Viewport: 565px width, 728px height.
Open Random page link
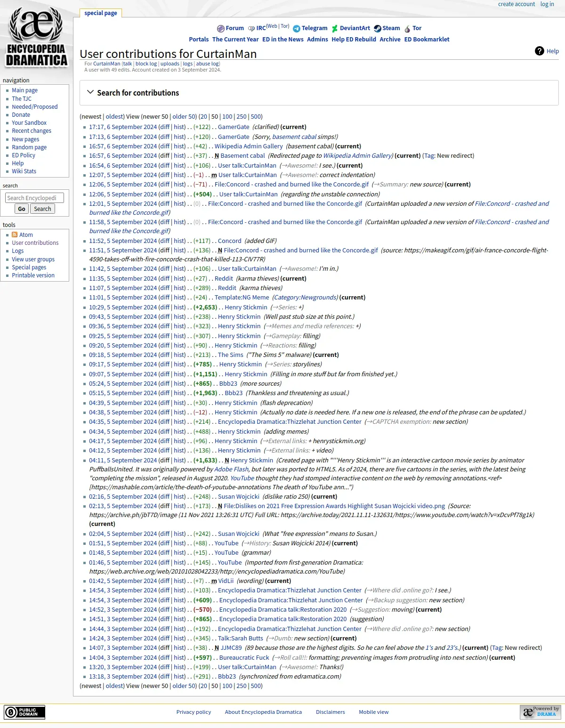[29, 147]
